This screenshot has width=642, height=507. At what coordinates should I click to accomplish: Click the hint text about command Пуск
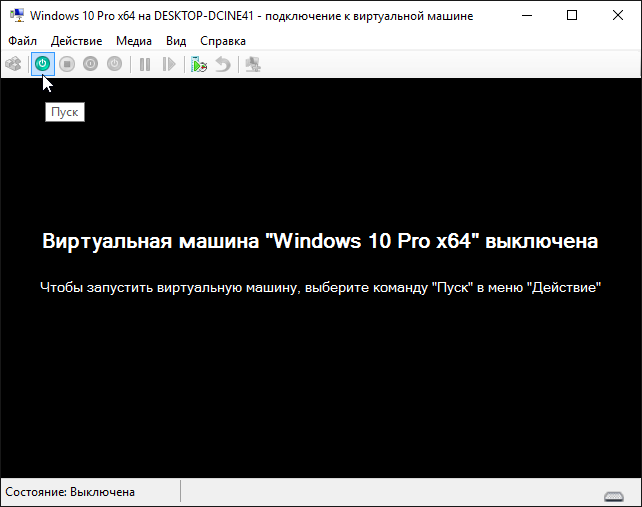tap(321, 287)
